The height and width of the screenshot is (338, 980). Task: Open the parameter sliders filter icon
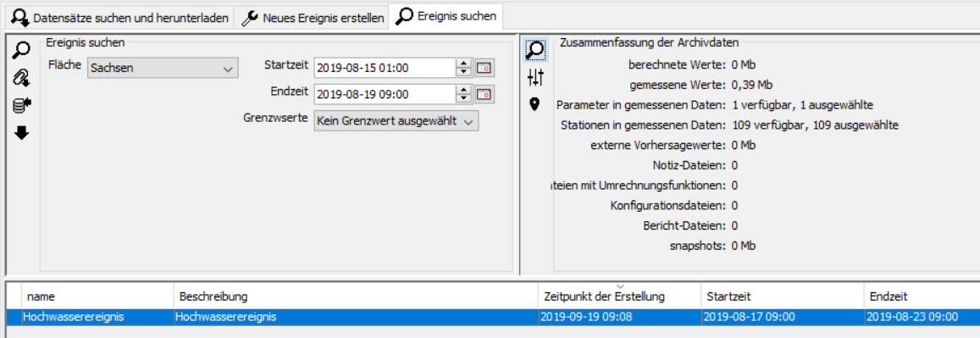point(535,77)
